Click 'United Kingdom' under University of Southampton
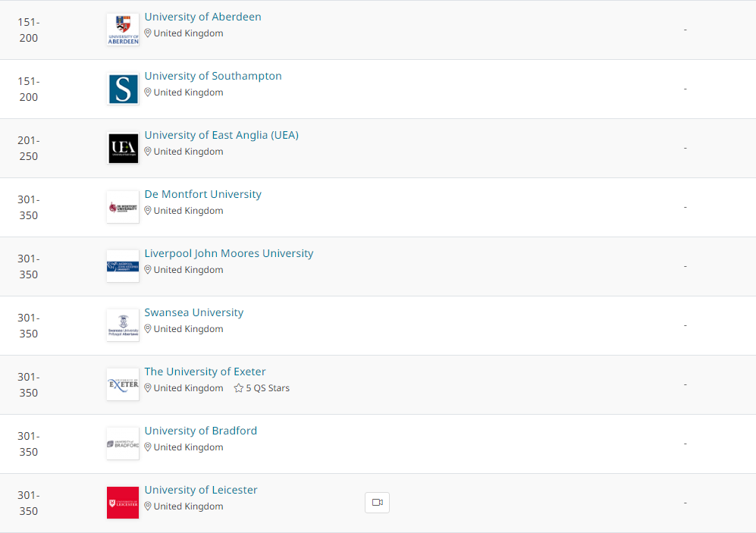This screenshot has height=533, width=756. (189, 92)
